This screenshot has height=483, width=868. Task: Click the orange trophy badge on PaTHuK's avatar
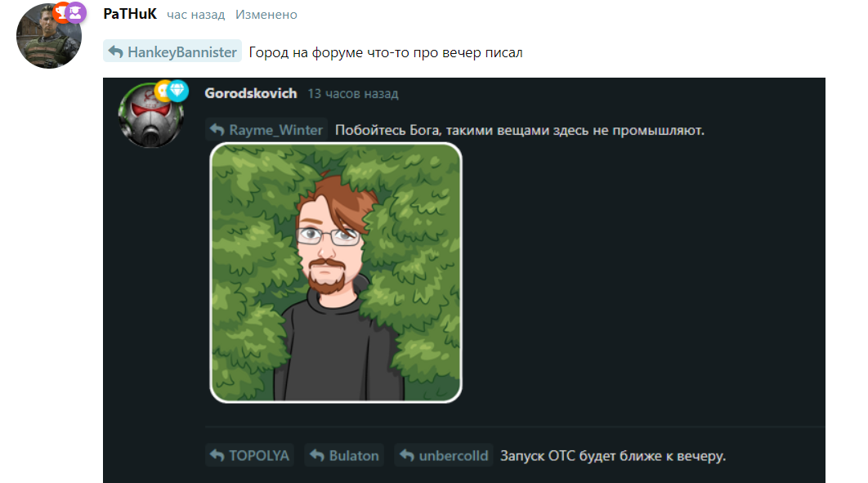pyautogui.click(x=60, y=12)
